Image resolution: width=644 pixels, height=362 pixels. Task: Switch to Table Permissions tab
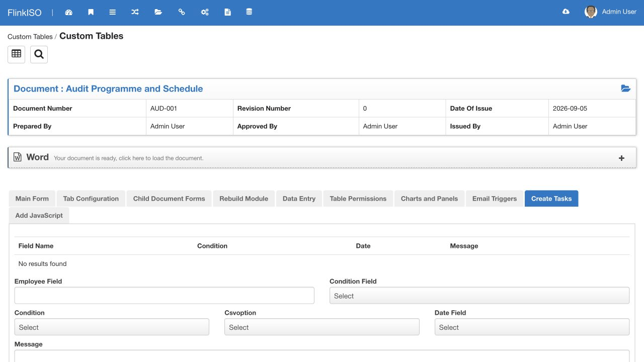(x=358, y=199)
